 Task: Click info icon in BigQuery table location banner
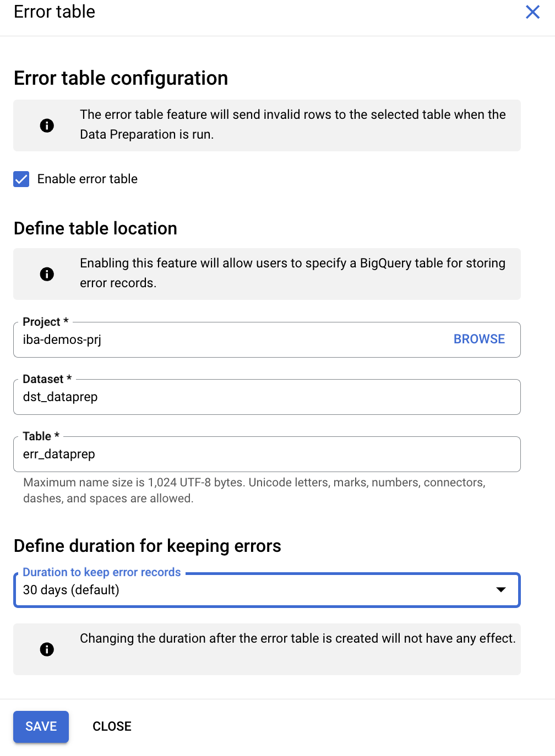point(47,274)
